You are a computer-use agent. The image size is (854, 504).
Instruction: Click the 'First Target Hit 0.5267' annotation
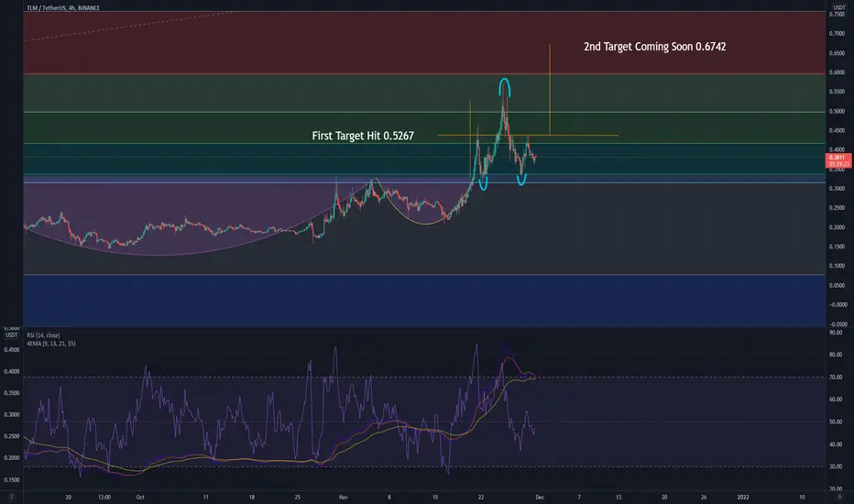pos(363,136)
